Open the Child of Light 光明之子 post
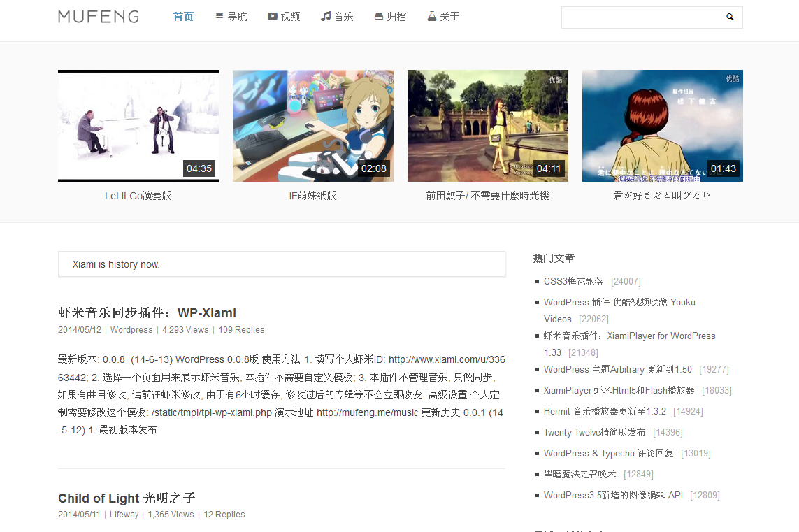799x532 pixels. pyautogui.click(x=127, y=498)
